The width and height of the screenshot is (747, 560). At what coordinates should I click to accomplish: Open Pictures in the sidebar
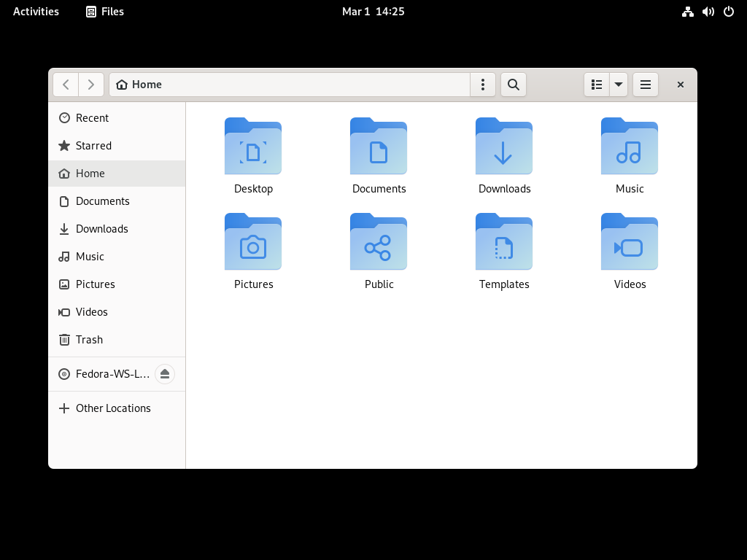point(117,284)
